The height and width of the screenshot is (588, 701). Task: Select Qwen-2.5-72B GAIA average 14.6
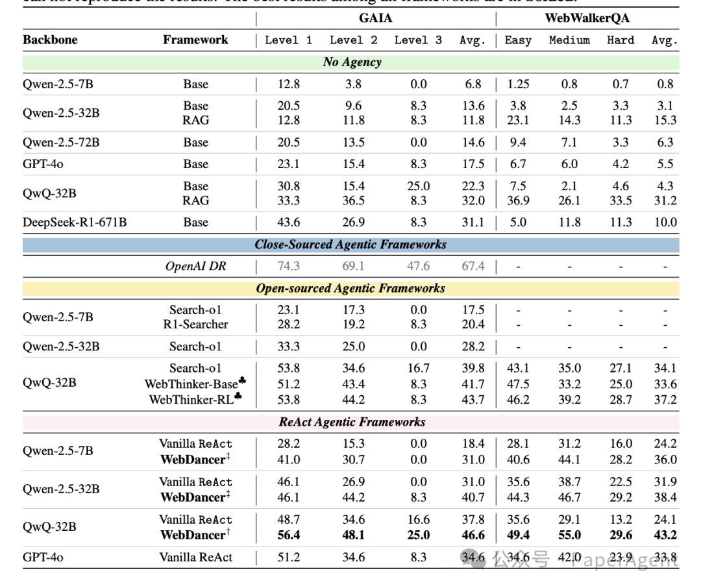pyautogui.click(x=473, y=142)
